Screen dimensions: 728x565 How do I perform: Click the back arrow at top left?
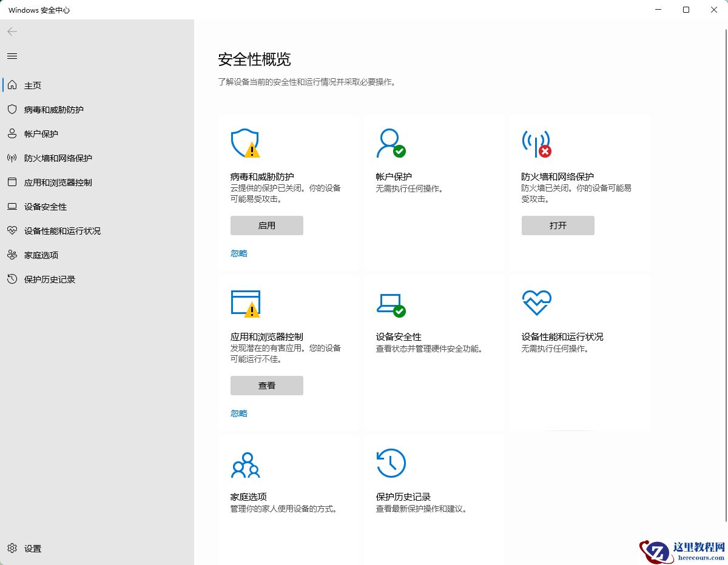(12, 32)
